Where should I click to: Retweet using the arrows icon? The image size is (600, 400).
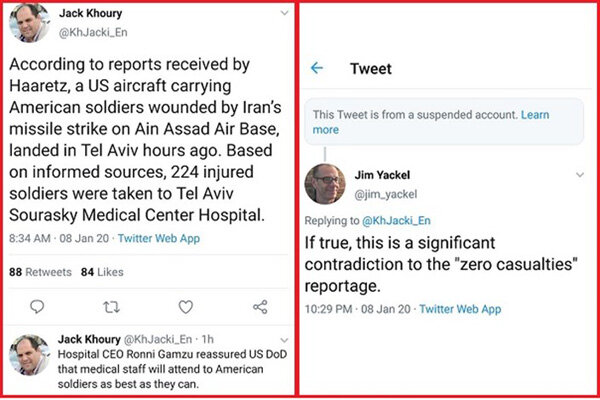(111, 307)
